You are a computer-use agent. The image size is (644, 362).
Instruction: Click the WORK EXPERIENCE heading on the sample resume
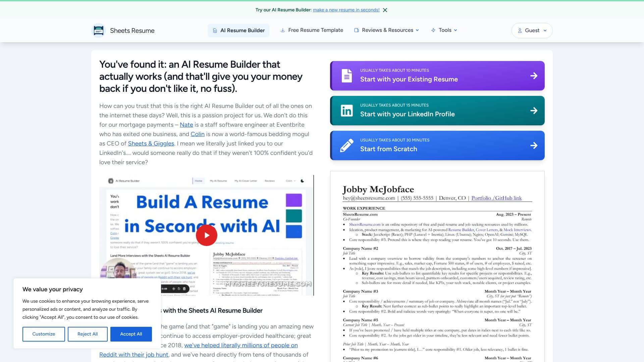(x=364, y=208)
